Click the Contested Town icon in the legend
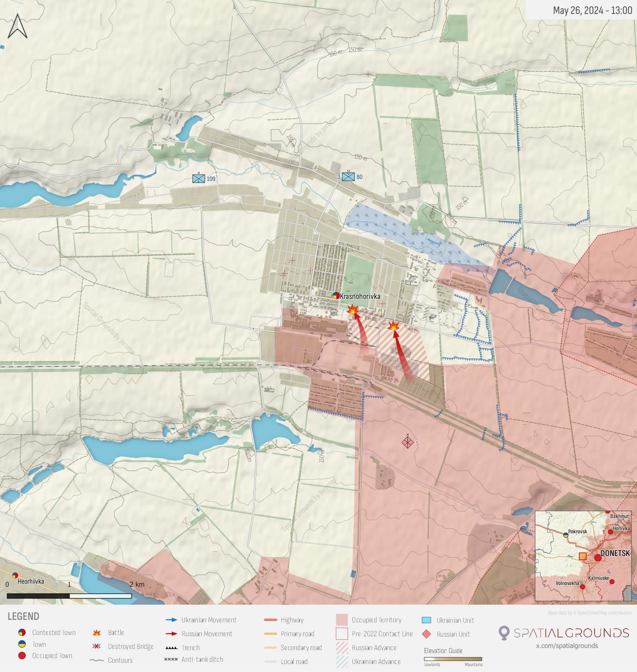637x672 pixels. click(22, 632)
